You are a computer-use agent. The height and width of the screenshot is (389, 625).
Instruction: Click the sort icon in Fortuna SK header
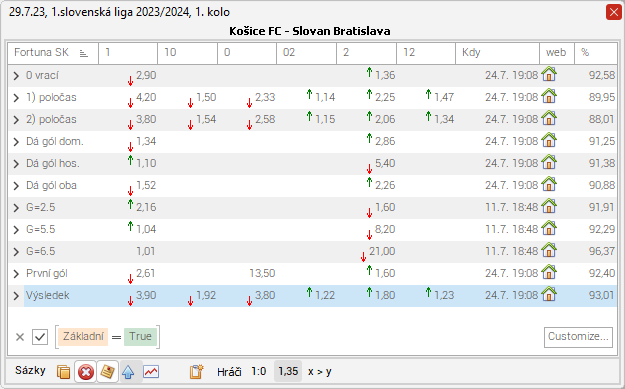[83, 53]
